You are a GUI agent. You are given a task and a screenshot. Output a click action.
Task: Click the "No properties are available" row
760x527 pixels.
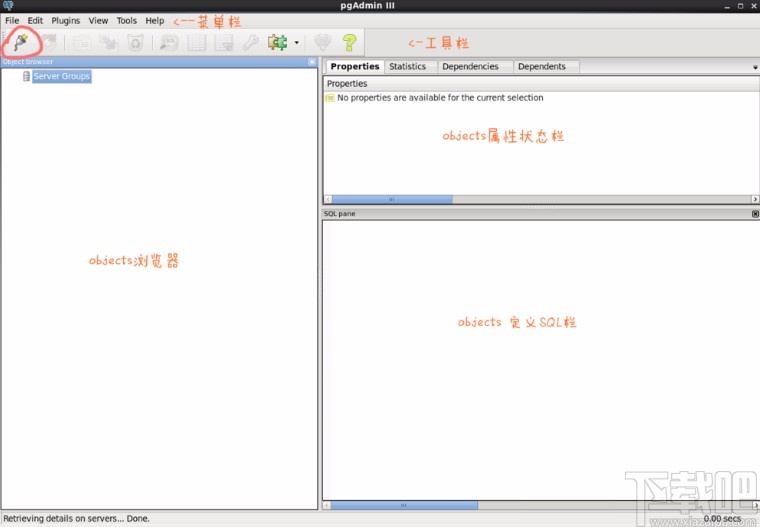(541, 98)
